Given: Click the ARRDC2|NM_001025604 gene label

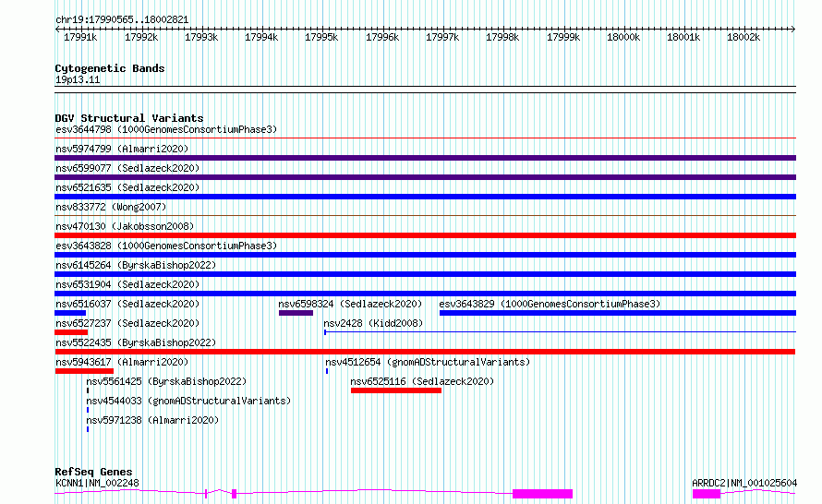Looking at the screenshot, I should pos(744,483).
